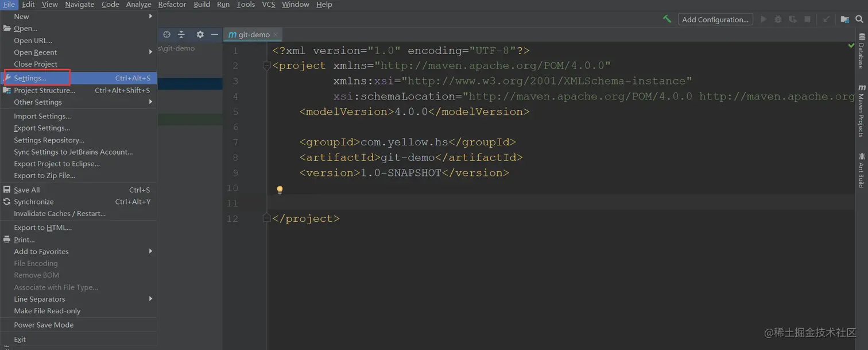Expand the Line Separators submenu
The height and width of the screenshot is (350, 868).
(79, 299)
